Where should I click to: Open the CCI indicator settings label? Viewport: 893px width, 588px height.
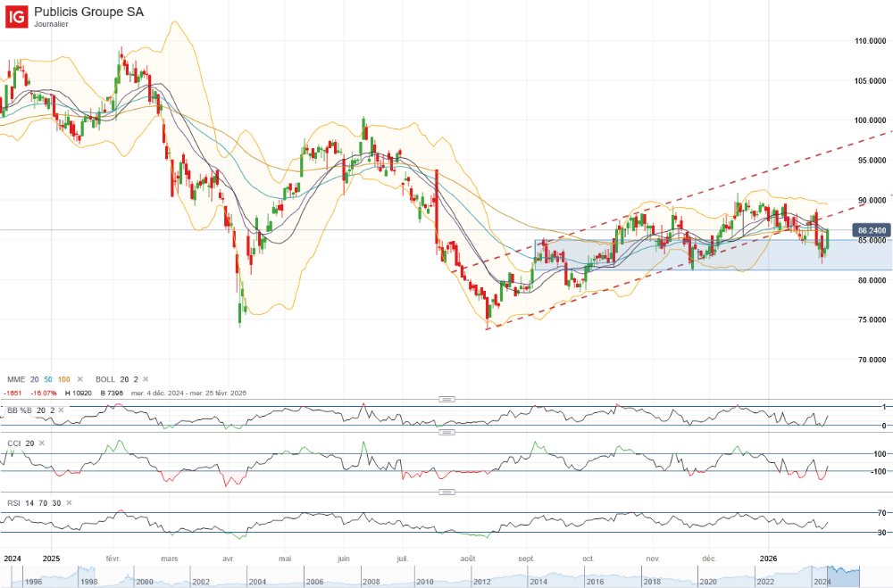(13, 443)
